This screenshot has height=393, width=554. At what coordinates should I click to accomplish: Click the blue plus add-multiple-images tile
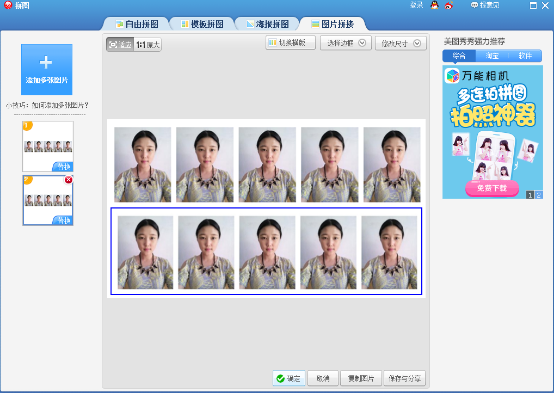pos(47,69)
